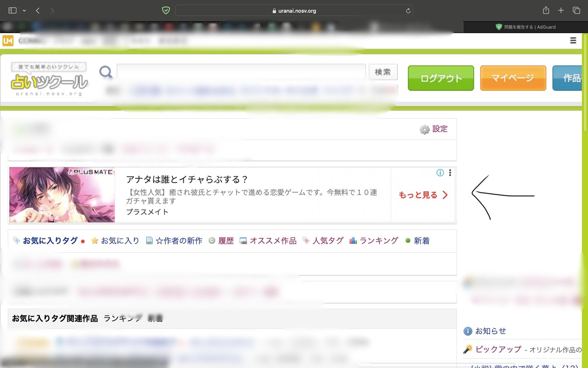Click the green ログアウト button

[441, 78]
